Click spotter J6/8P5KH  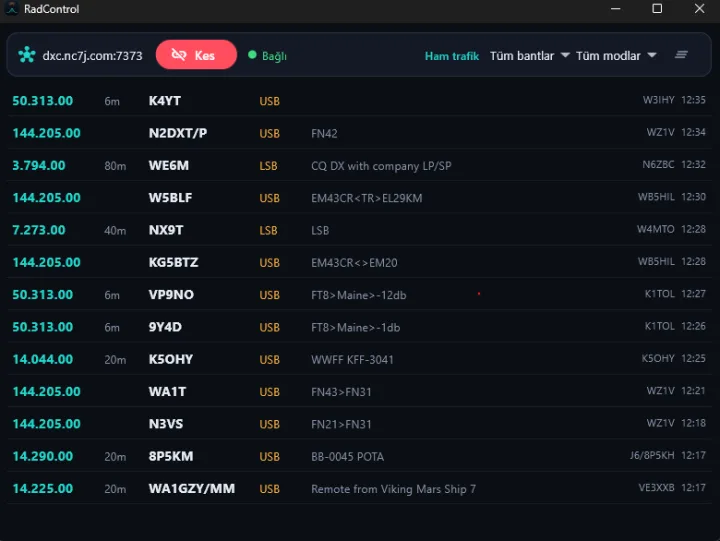coord(652,455)
